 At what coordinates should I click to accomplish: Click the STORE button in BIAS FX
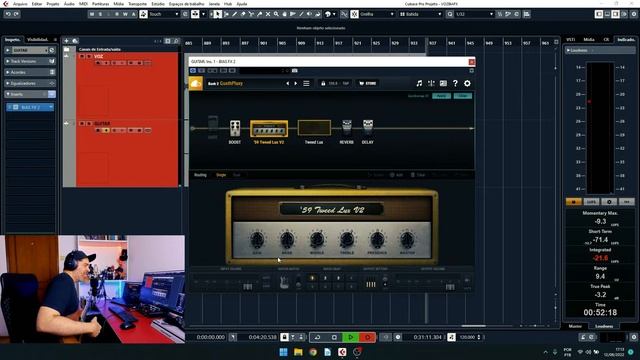click(367, 83)
